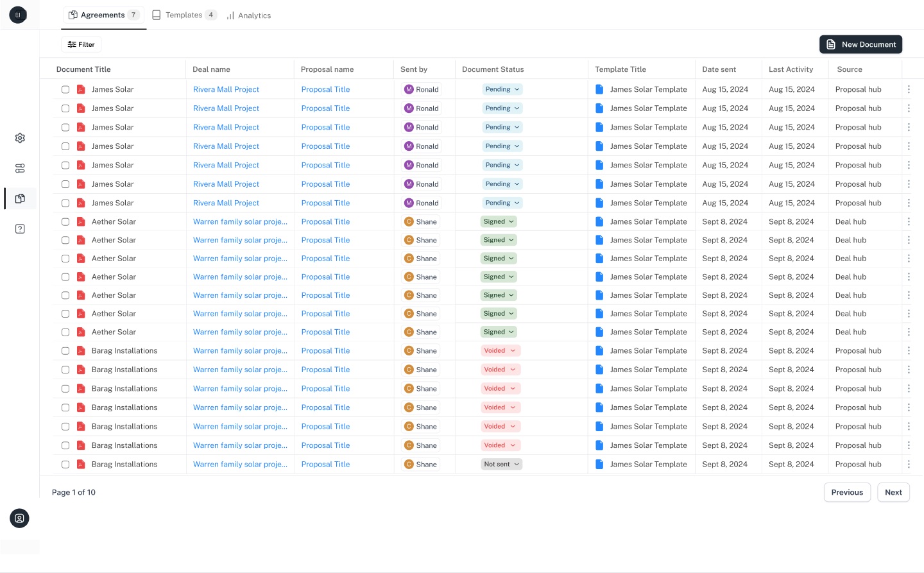Open the settings gear in sidebar
This screenshot has height=573, width=924.
coord(20,138)
